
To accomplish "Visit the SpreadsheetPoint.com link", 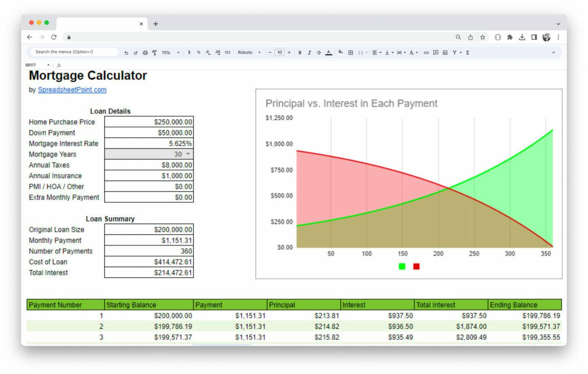I will pyautogui.click(x=72, y=90).
